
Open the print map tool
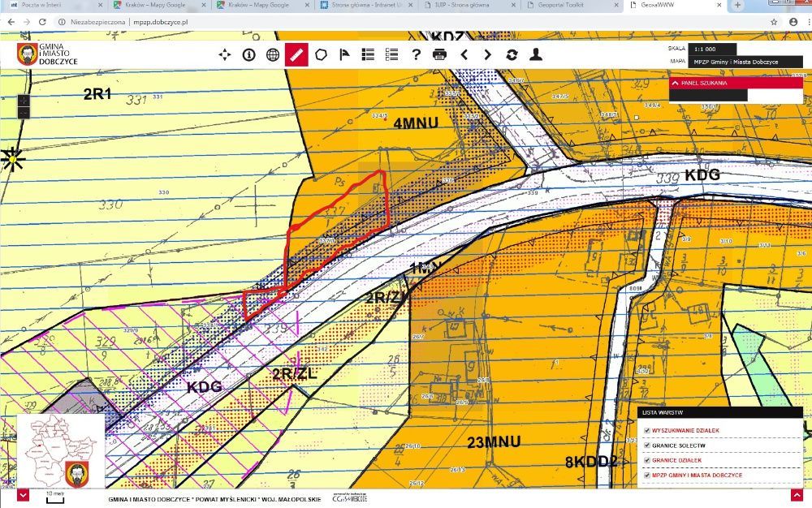coord(440,55)
